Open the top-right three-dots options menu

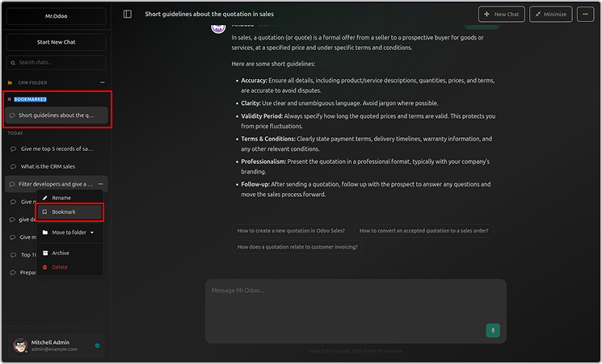click(586, 15)
